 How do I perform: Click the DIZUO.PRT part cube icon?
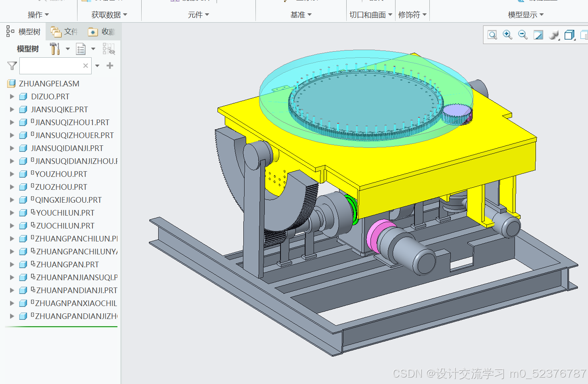tap(23, 97)
